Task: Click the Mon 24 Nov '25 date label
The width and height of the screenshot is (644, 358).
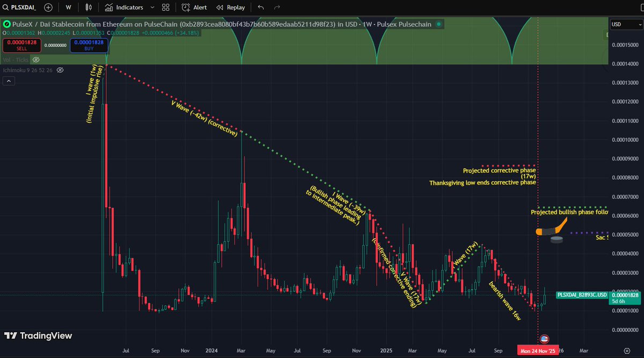Action: (x=538, y=350)
